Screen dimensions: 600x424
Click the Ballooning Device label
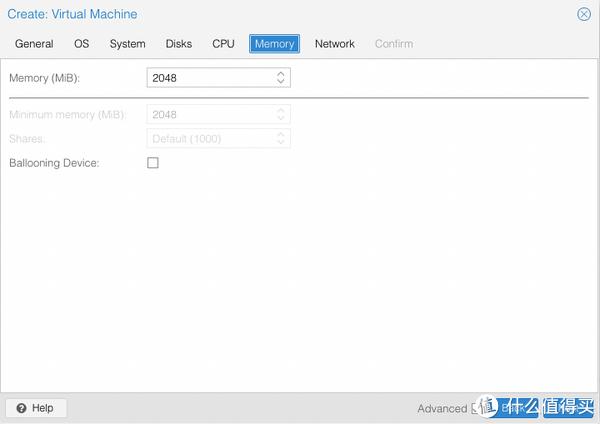pyautogui.click(x=54, y=163)
